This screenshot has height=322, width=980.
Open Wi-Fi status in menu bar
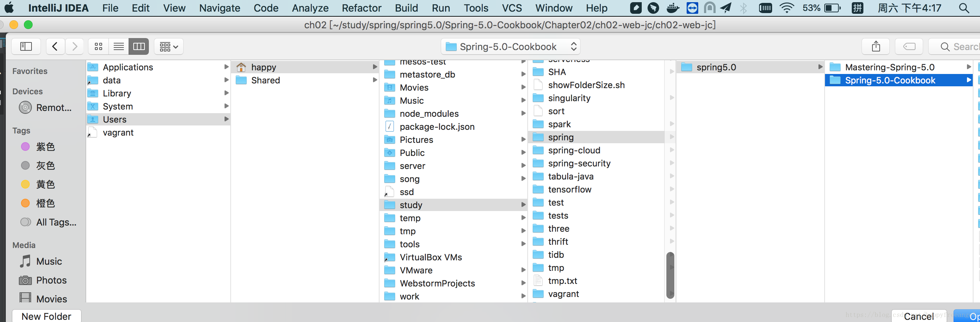pos(786,8)
